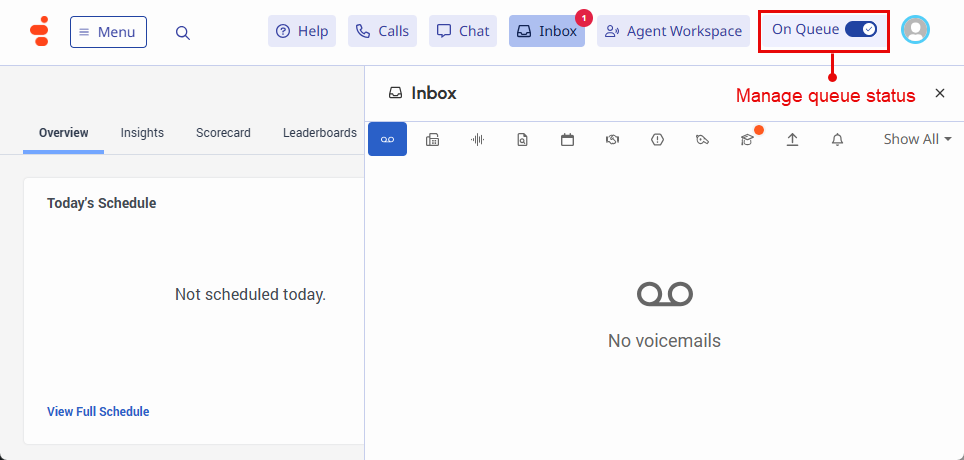Open the fax inbox icon

pyautogui.click(x=432, y=140)
